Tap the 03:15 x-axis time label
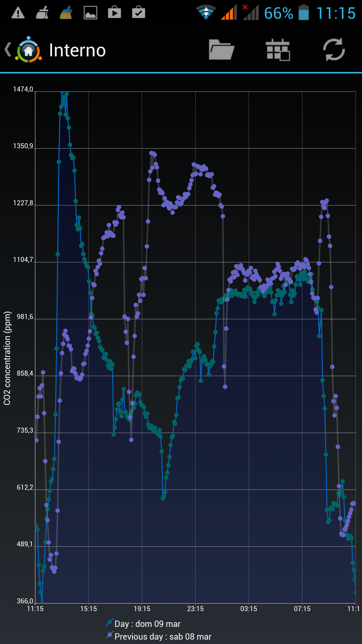Image resolution: width=362 pixels, height=644 pixels. tap(249, 609)
